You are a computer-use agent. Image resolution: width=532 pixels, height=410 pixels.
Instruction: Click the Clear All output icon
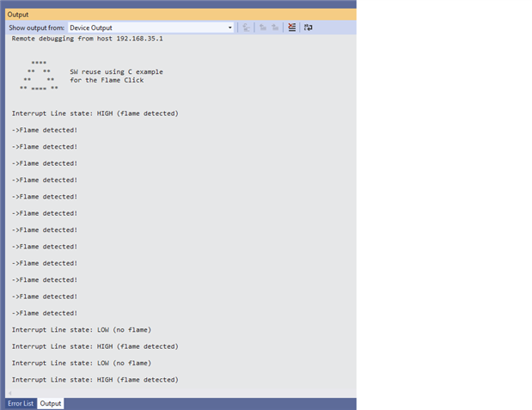point(292,28)
